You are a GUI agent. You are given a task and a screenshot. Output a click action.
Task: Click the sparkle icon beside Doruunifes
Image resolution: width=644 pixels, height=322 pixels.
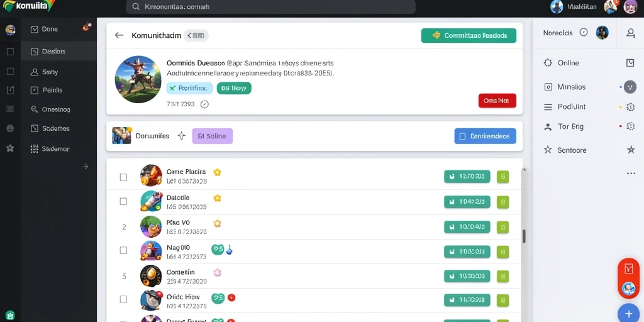click(182, 136)
